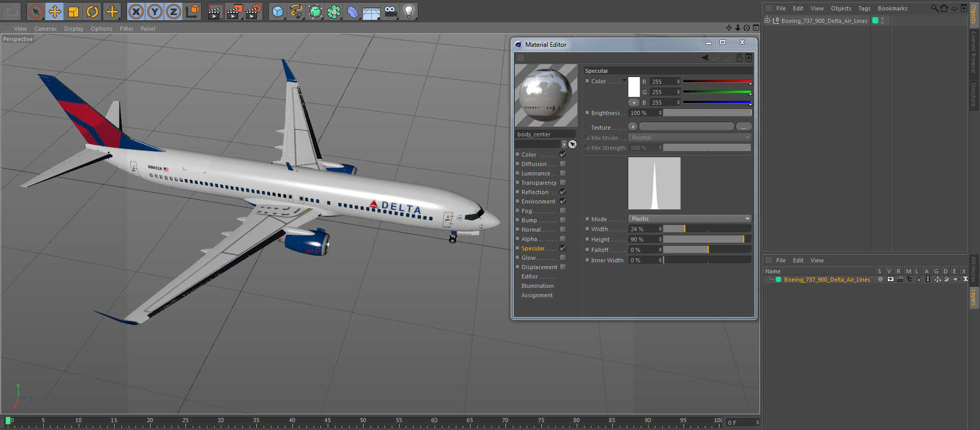The width and height of the screenshot is (980, 430).
Task: Click Render View clapperboard icon
Action: coord(215,11)
